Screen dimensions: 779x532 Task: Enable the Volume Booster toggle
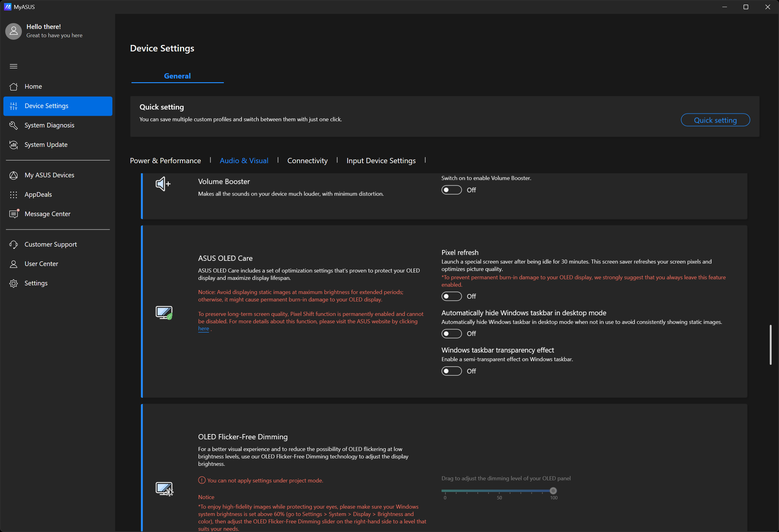click(451, 190)
